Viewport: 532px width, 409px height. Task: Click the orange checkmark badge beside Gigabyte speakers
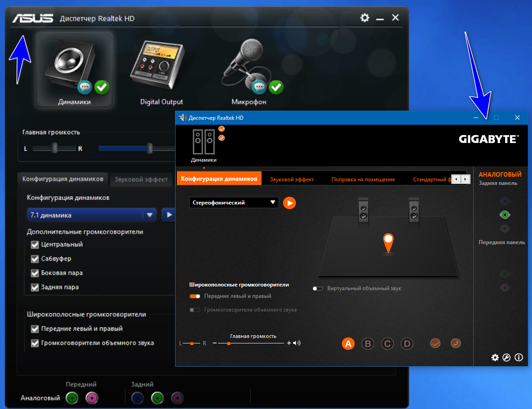(x=222, y=129)
